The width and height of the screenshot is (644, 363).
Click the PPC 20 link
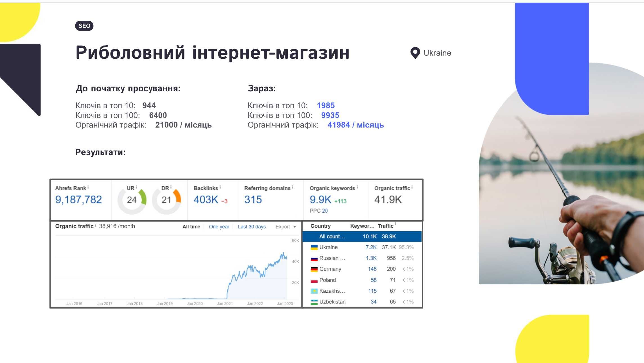(319, 211)
